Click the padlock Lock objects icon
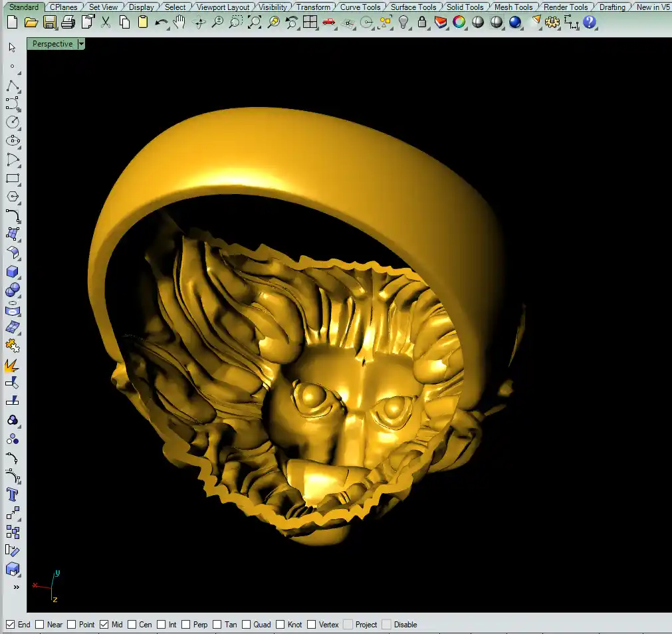The width and height of the screenshot is (672, 634). pos(421,22)
